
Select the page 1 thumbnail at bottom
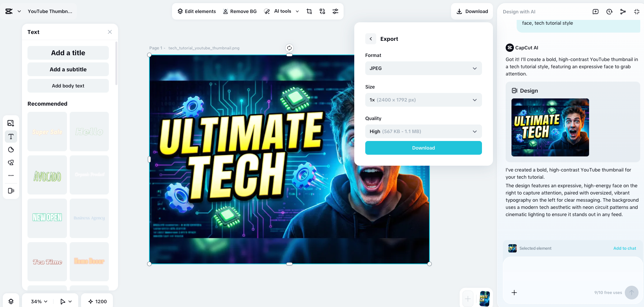pos(484,299)
